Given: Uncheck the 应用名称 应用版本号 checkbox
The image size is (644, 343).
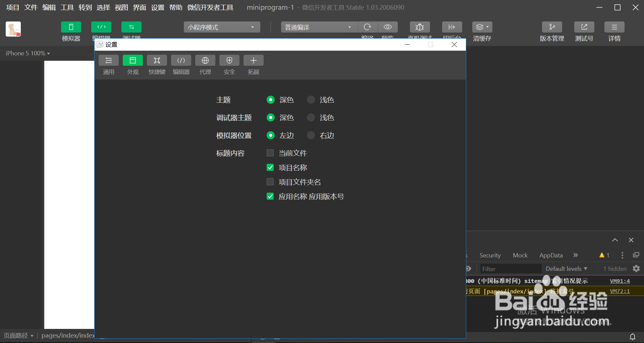Looking at the screenshot, I should [270, 196].
